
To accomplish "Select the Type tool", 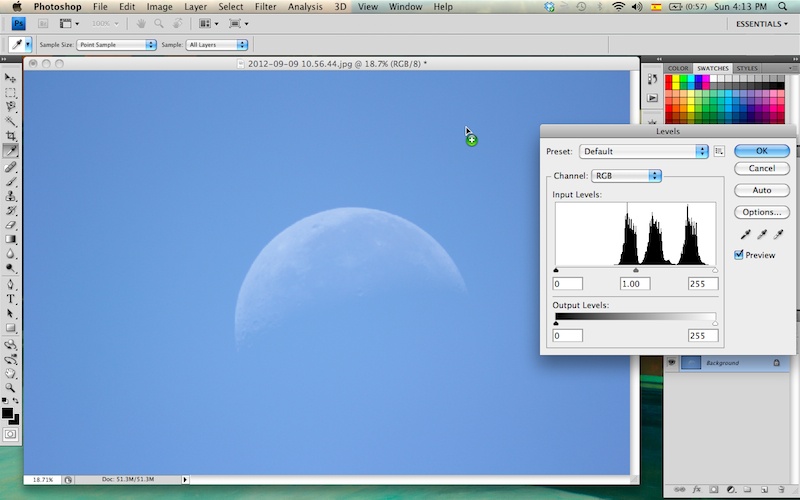I will tap(11, 298).
